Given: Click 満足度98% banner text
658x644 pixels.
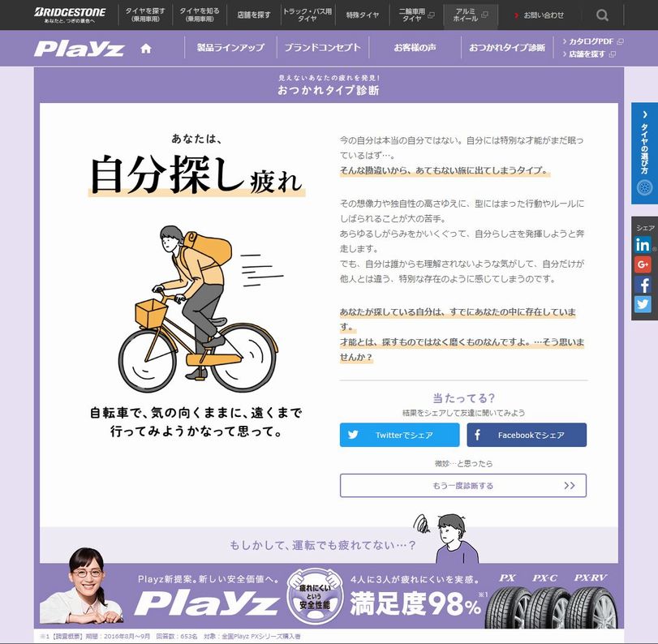Looking at the screenshot, I should pos(415,603).
